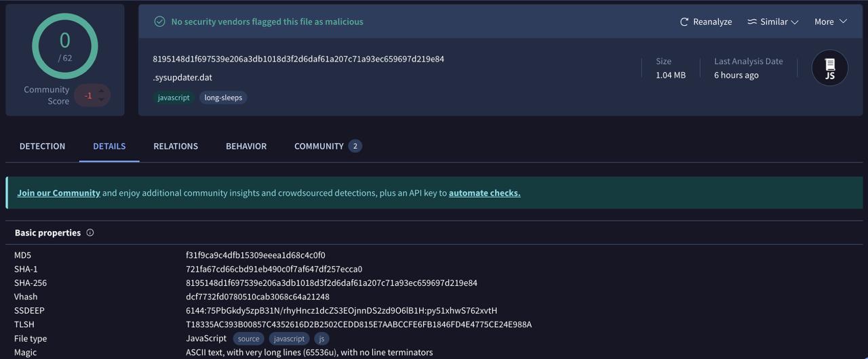This screenshot has height=359, width=868.
Task: Click the 'TLSH' row label
Action: click(x=24, y=324)
